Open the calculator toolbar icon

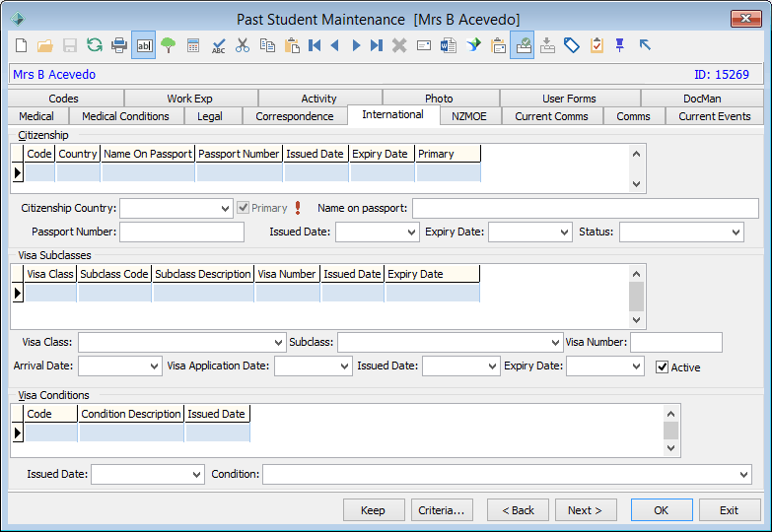click(193, 45)
